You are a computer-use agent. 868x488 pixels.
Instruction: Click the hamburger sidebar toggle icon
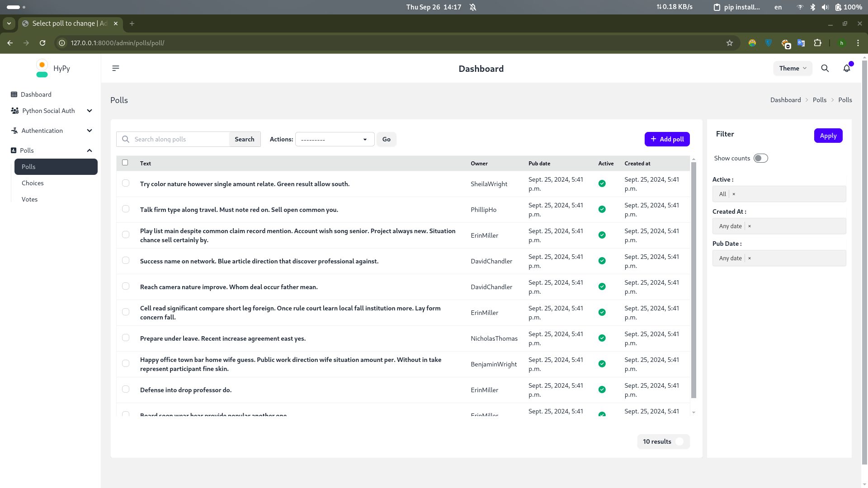(x=116, y=68)
